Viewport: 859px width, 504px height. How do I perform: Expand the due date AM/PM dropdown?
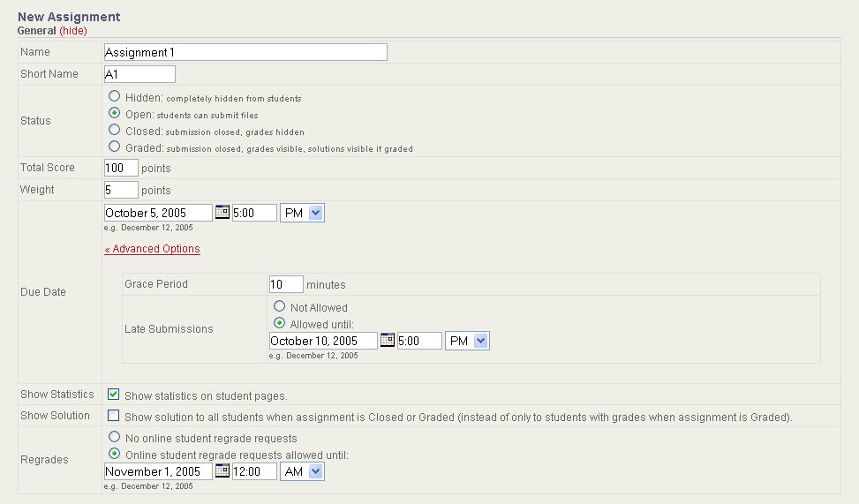pos(302,213)
